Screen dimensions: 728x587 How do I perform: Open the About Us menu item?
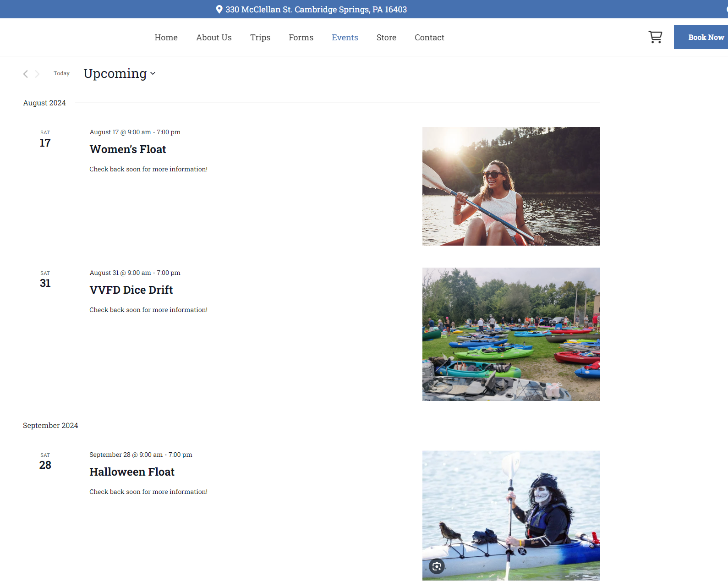(x=214, y=38)
